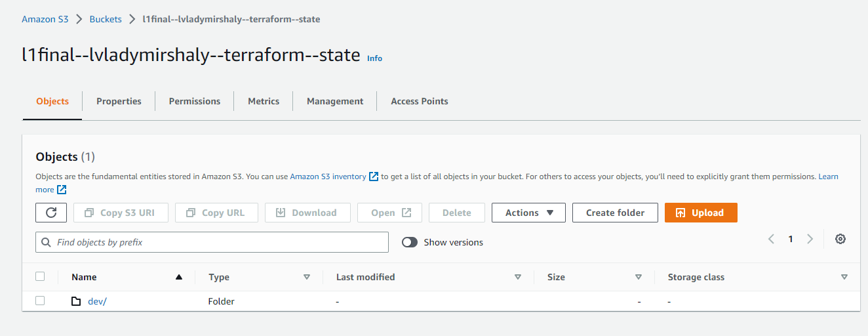868x336 pixels.
Task: Click external link icon after Learn more
Action: coord(62,190)
